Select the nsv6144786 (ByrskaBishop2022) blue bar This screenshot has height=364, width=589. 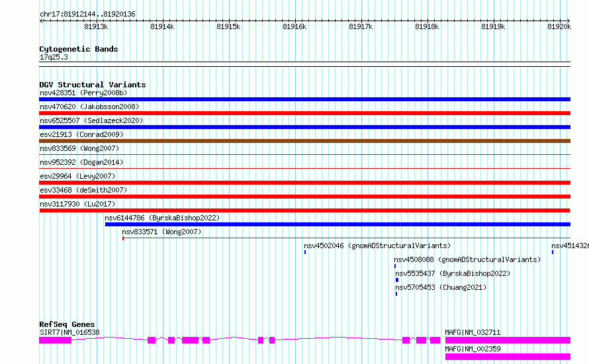pos(338,224)
